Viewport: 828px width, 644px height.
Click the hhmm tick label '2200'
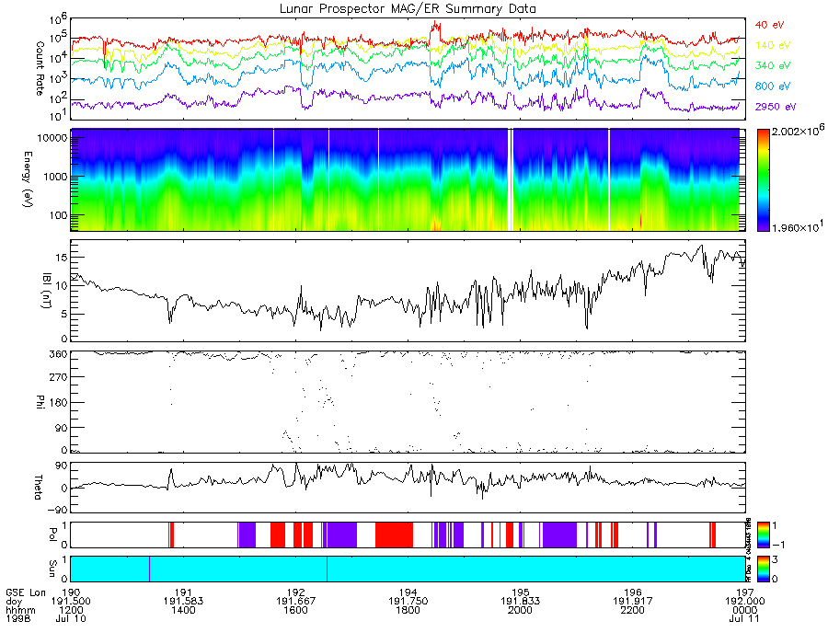point(633,610)
